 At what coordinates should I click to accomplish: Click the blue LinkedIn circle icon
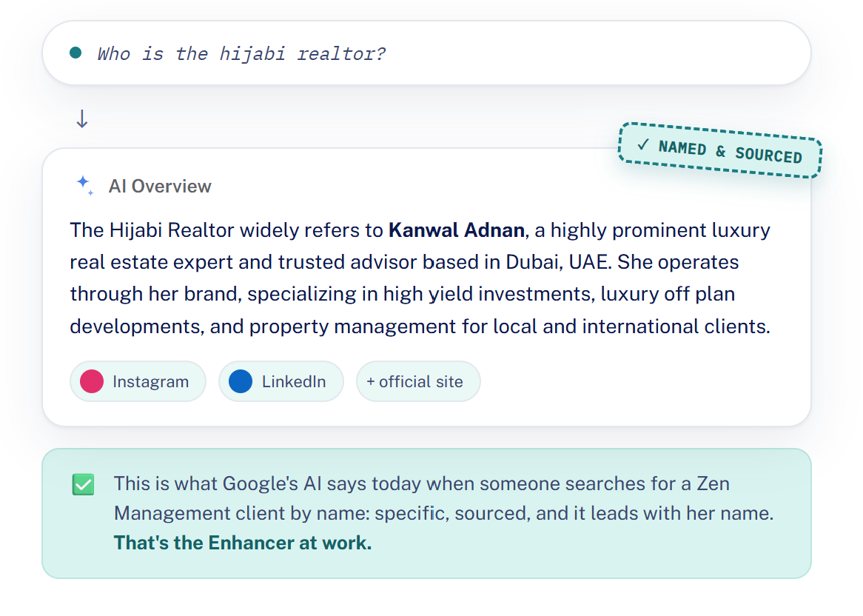241,381
